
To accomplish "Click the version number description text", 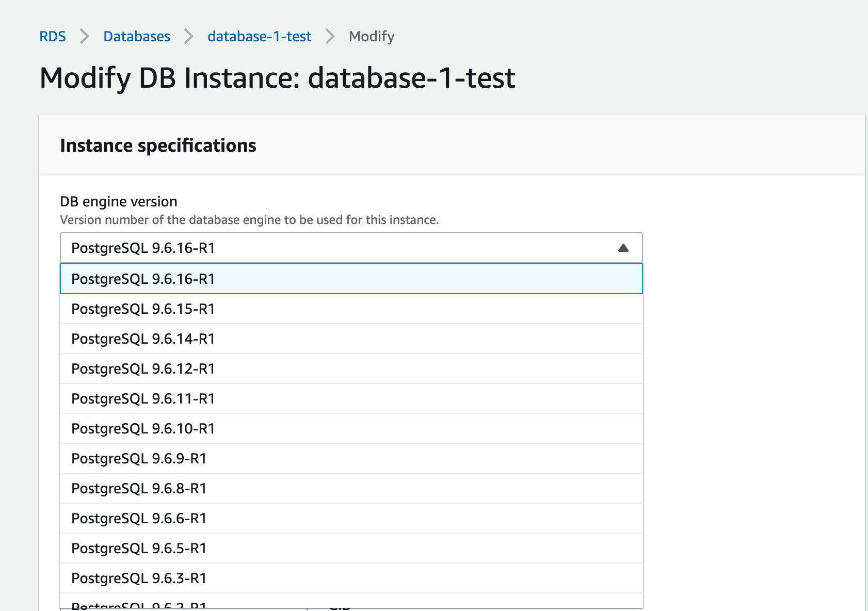I will pos(249,220).
